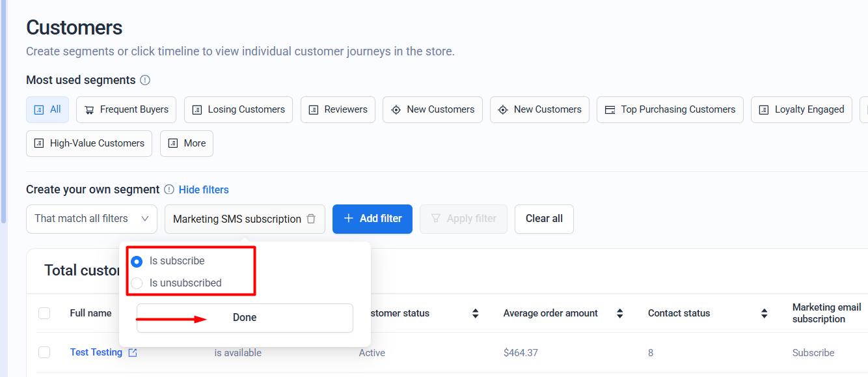Click the blue Add filter button

(373, 219)
